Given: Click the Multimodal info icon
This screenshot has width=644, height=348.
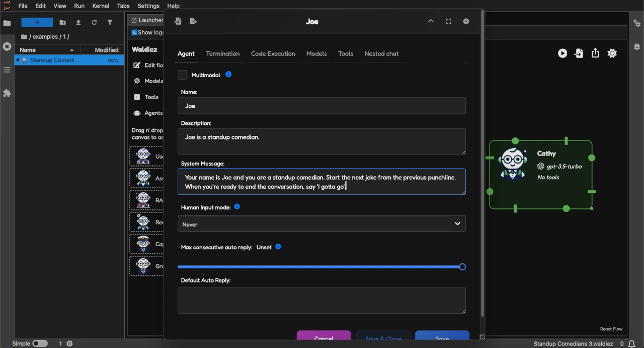Looking at the screenshot, I should point(228,75).
